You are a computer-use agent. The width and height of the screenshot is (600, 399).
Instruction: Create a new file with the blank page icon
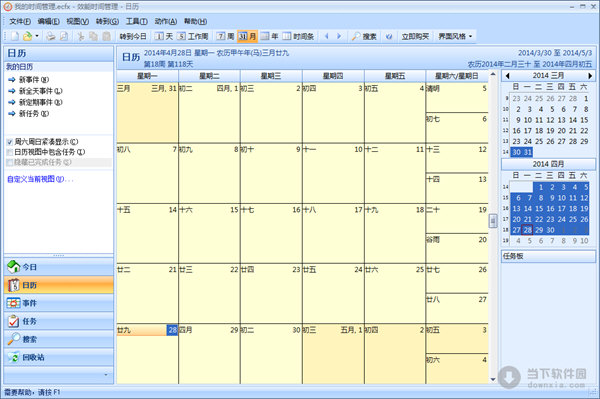[x=15, y=36]
